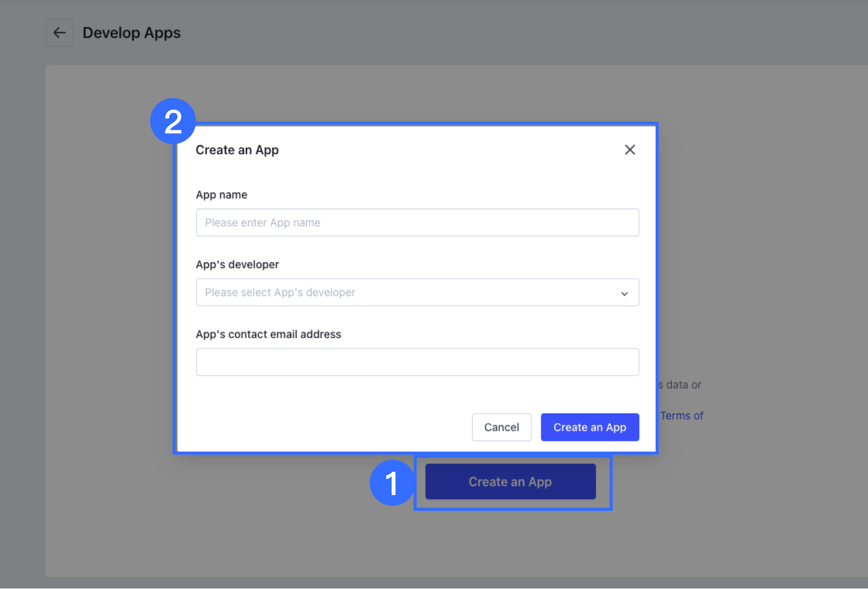Open the Terms of link
868x589 pixels.
click(x=681, y=415)
